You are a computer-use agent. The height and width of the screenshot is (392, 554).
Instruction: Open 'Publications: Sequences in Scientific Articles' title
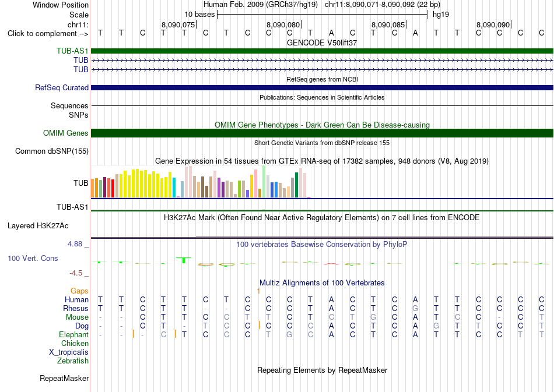coord(322,97)
